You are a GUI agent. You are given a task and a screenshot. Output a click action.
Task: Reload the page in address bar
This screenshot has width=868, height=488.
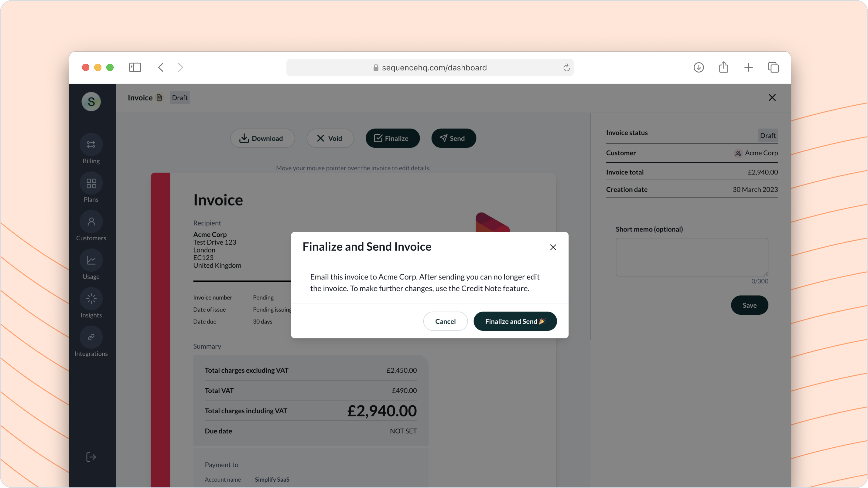[566, 68]
